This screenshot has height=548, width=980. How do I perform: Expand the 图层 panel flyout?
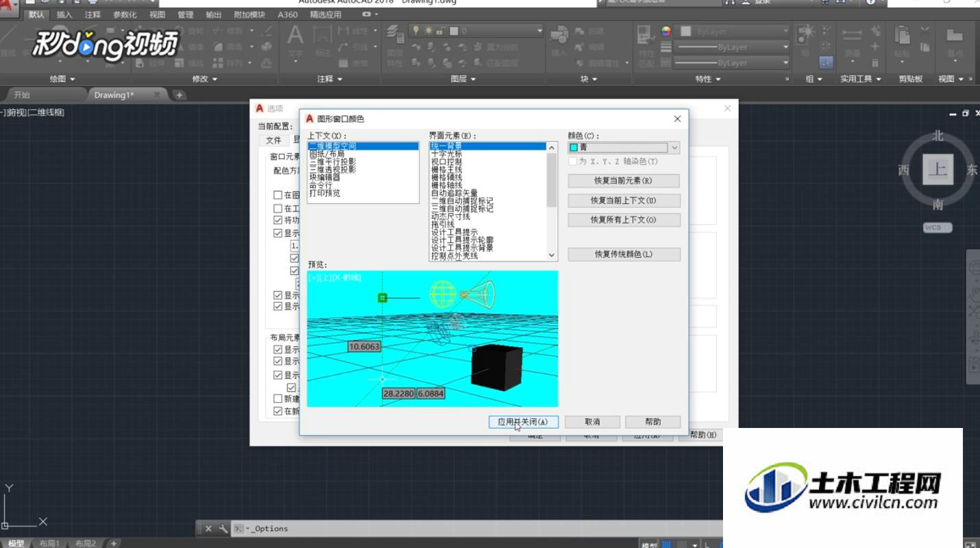(x=463, y=79)
